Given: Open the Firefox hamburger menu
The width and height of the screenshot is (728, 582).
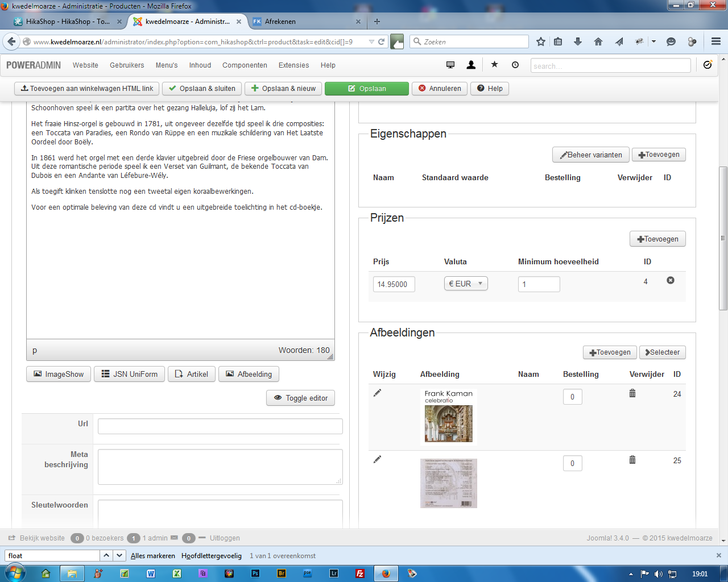Looking at the screenshot, I should [716, 41].
